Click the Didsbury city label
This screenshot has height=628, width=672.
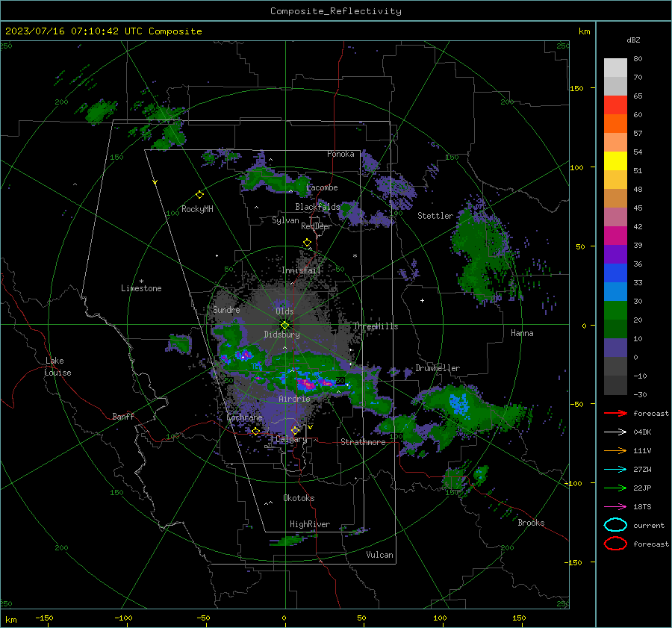point(281,335)
